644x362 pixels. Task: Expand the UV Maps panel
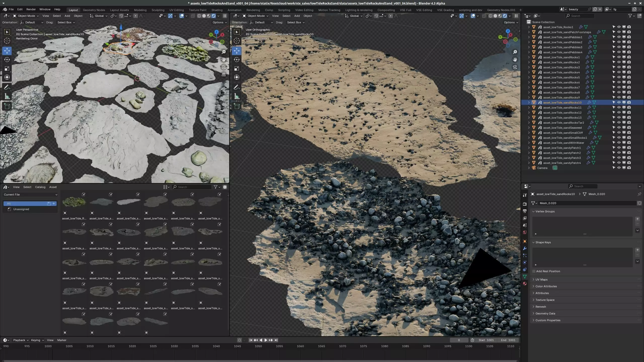[541, 280]
